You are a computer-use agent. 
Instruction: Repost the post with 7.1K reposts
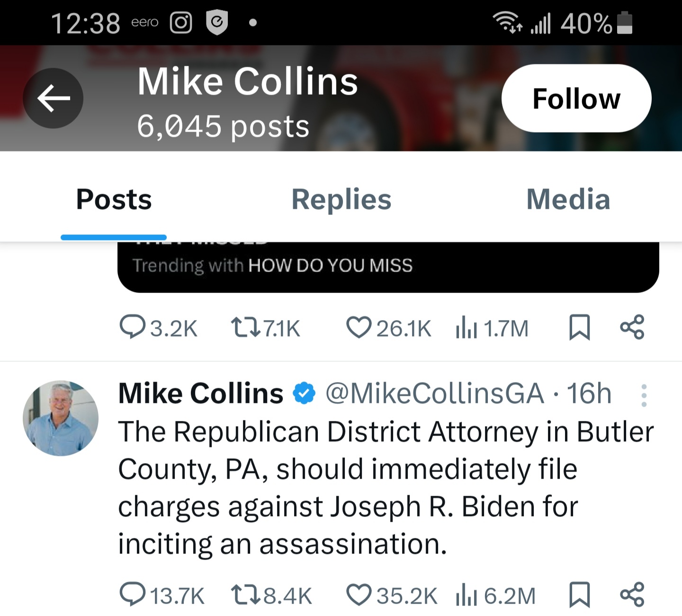click(245, 327)
